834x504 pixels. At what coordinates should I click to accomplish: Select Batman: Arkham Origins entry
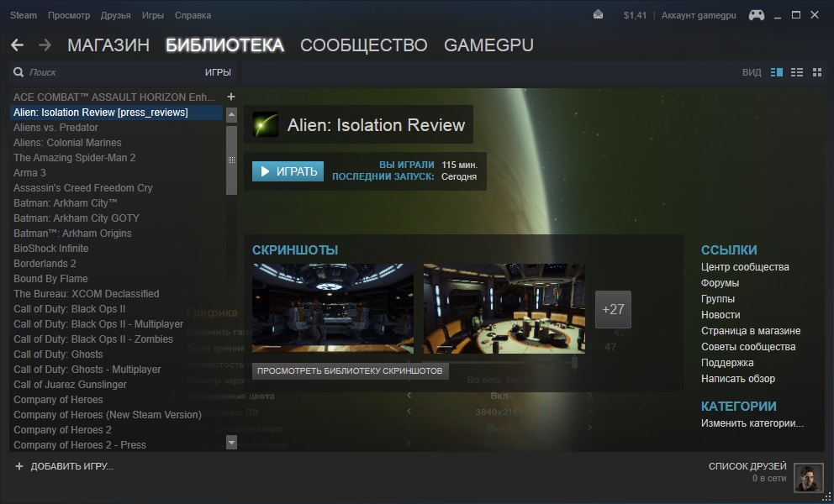coord(72,233)
